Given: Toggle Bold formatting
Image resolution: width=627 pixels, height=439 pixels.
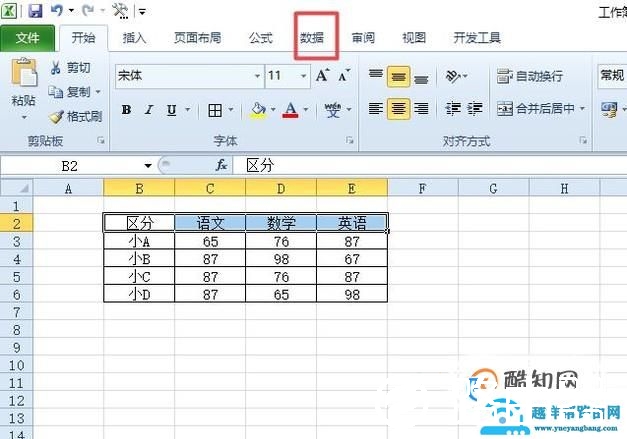Looking at the screenshot, I should [126, 110].
